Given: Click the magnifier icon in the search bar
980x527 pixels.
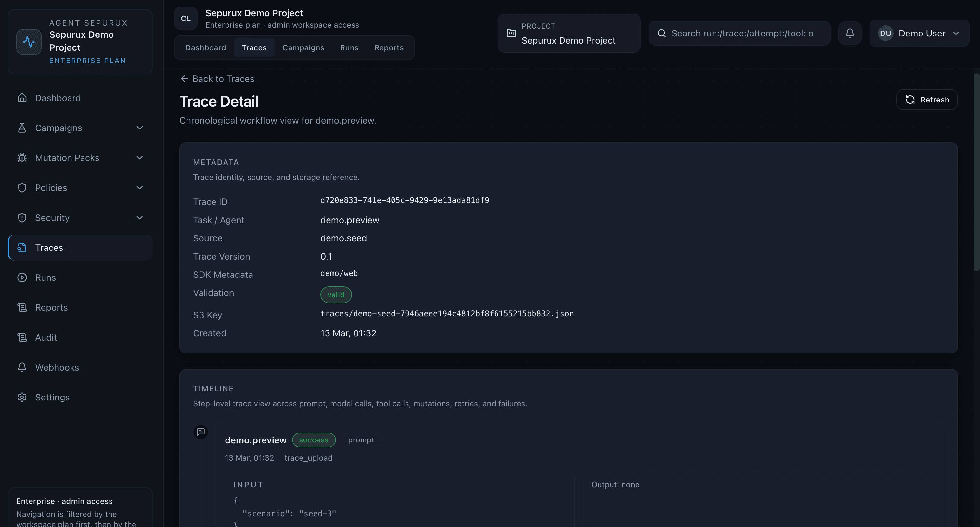Looking at the screenshot, I should tap(662, 33).
